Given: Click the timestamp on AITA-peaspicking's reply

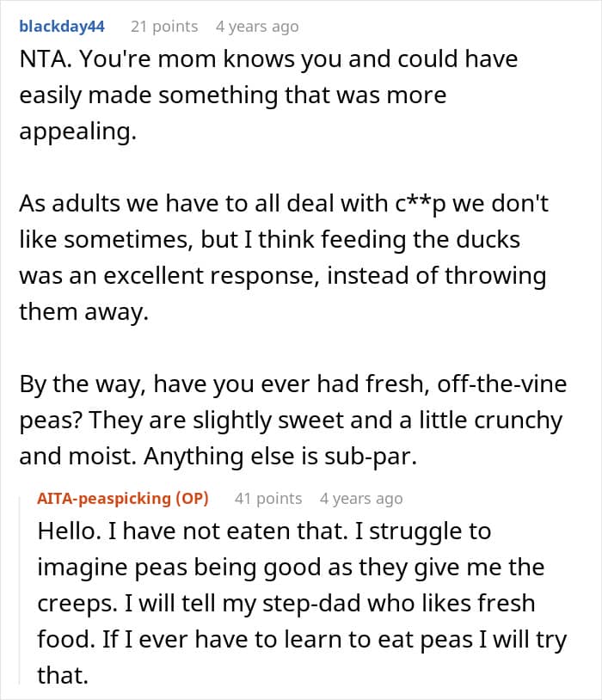Looking at the screenshot, I should tap(361, 499).
